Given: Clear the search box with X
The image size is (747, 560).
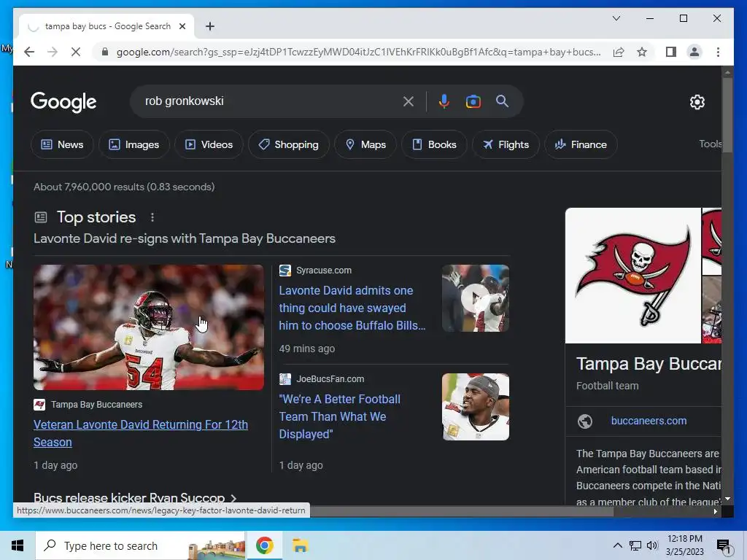Looking at the screenshot, I should click(x=409, y=101).
